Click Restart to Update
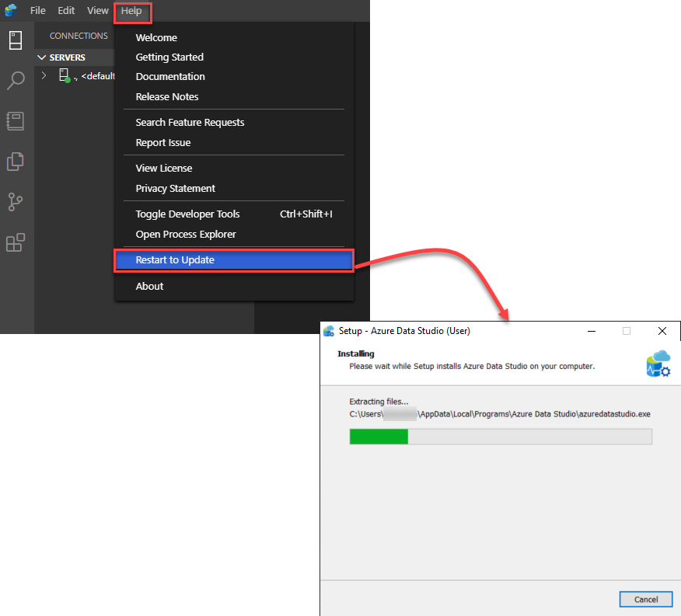The width and height of the screenshot is (681, 616). [x=234, y=260]
